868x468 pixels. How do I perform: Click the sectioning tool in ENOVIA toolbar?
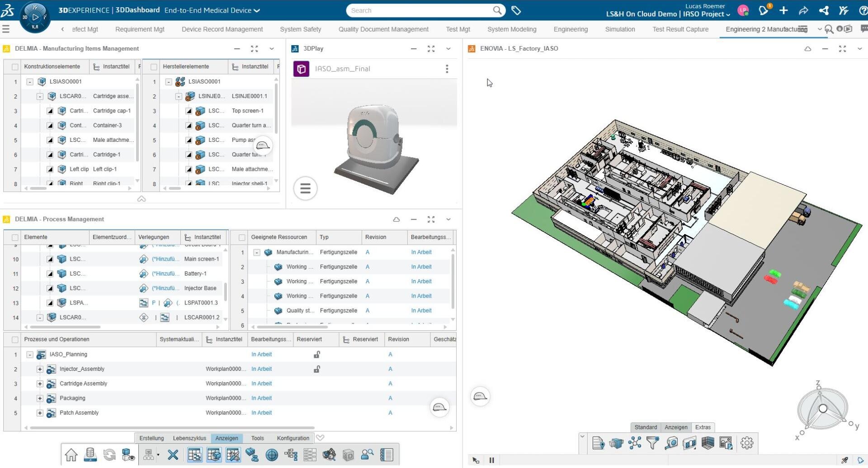pyautogui.click(x=689, y=443)
